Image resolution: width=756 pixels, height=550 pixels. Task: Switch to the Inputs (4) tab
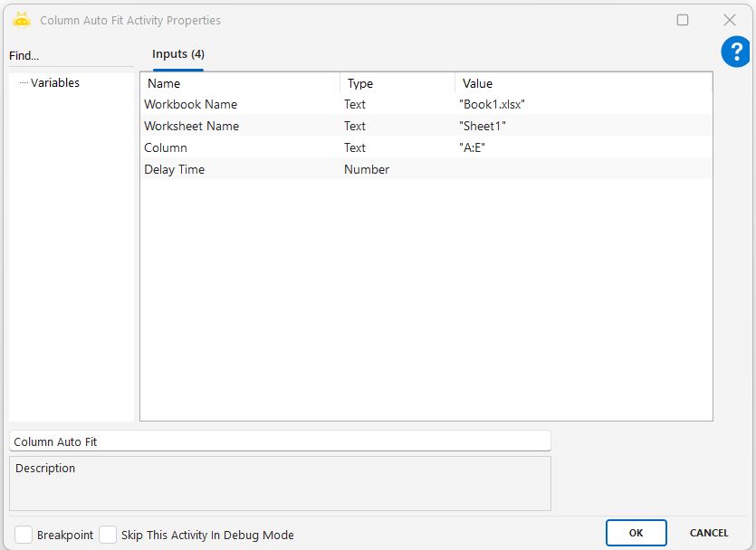click(177, 54)
